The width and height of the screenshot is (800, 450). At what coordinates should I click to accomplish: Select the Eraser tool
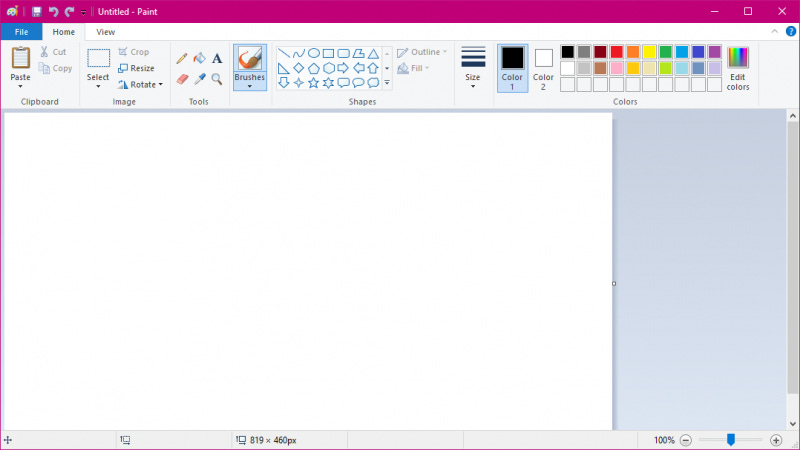pyautogui.click(x=182, y=79)
